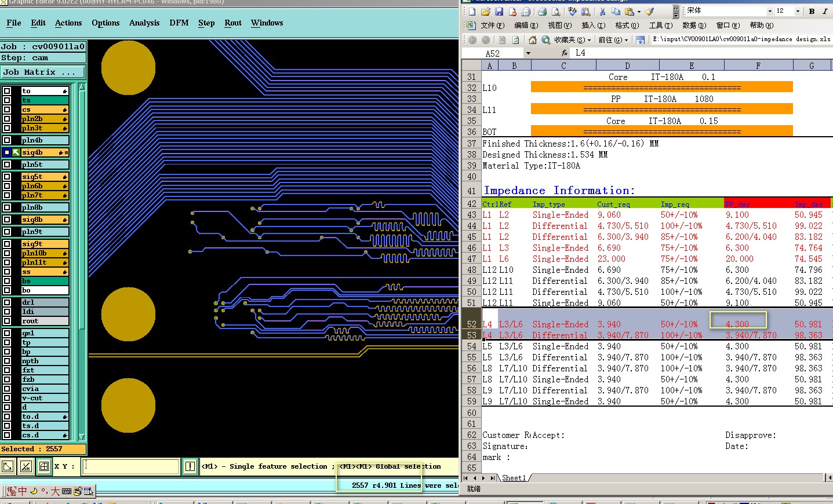Open the Analysis menu
Image resolution: width=833 pixels, height=504 pixels.
[144, 23]
